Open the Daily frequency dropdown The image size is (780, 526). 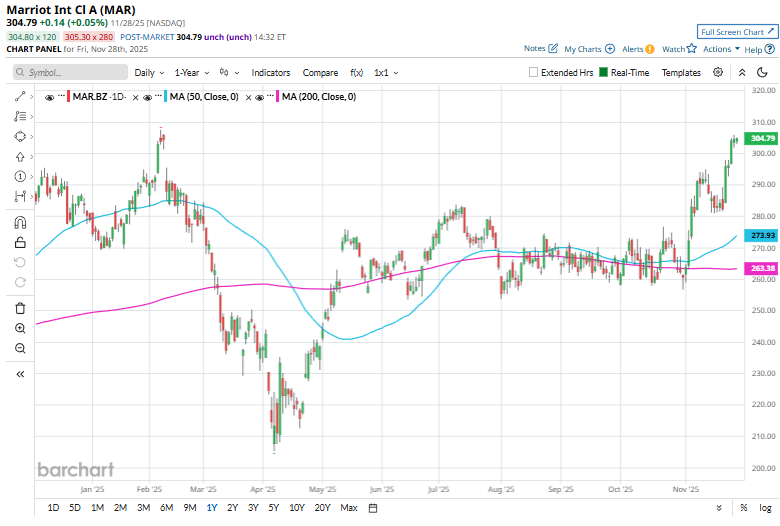coord(149,73)
